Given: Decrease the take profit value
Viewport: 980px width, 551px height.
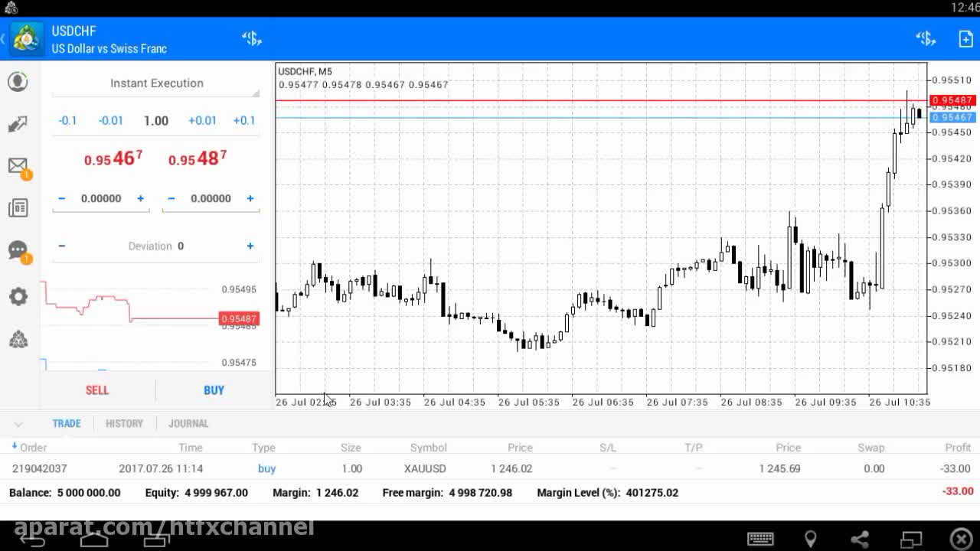Looking at the screenshot, I should tap(171, 198).
